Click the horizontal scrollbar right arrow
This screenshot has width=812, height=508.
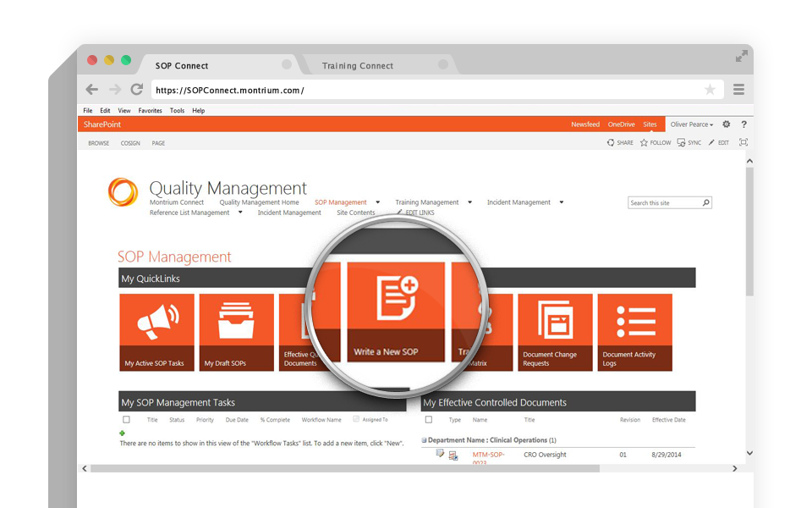click(734, 468)
